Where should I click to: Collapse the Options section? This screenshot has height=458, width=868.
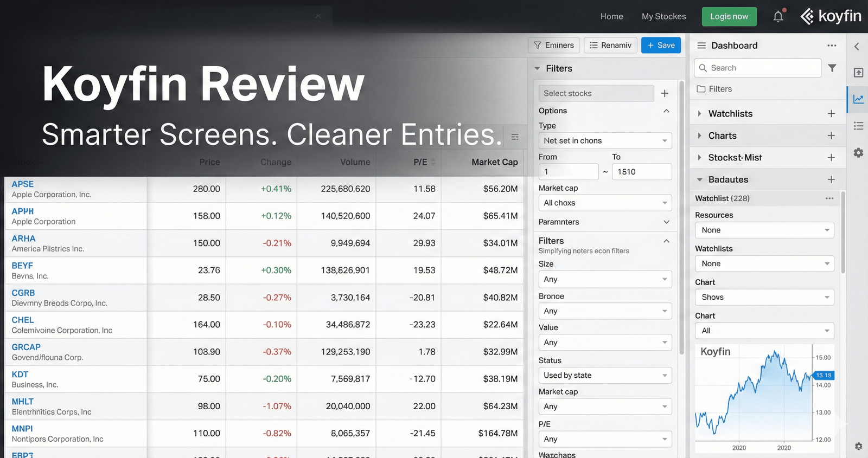point(666,111)
